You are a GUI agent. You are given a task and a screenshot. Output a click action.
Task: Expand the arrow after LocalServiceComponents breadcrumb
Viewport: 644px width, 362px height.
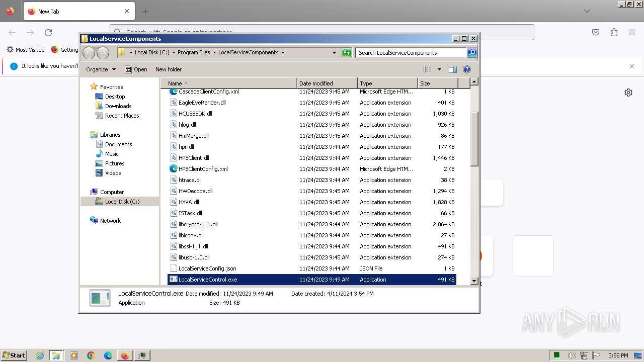click(x=283, y=52)
